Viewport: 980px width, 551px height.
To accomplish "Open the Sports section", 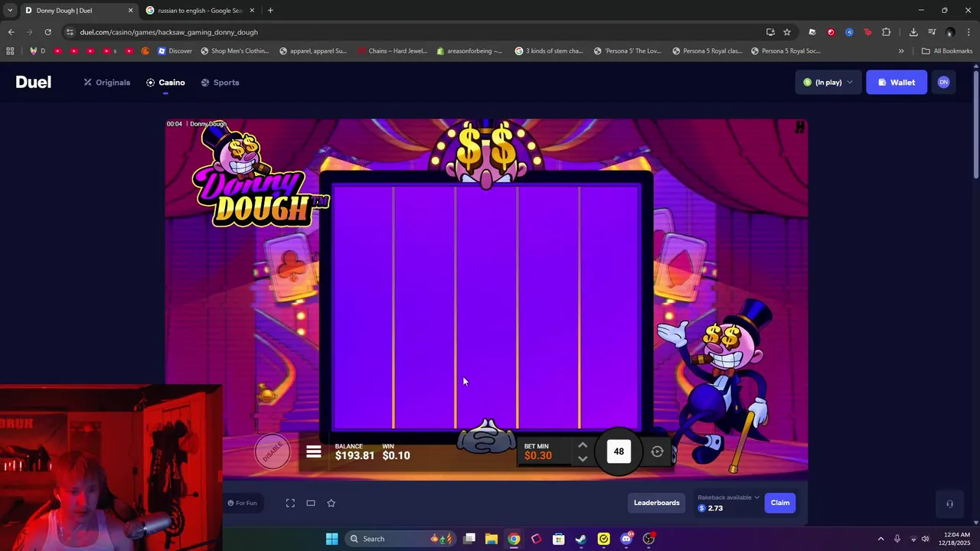I will point(220,83).
